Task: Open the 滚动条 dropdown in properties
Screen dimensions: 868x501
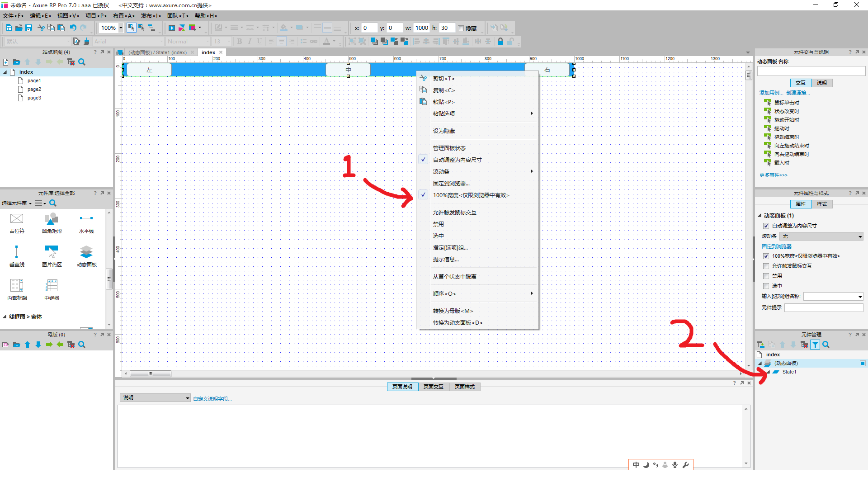Action: click(x=822, y=236)
